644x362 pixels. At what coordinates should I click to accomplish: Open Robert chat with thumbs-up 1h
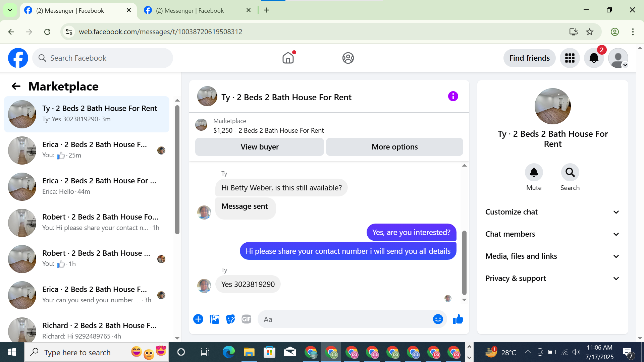(87, 259)
